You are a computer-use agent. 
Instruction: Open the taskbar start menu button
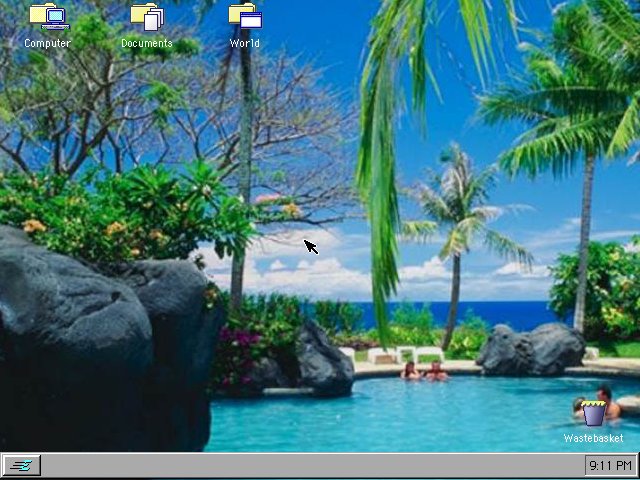[22, 465]
